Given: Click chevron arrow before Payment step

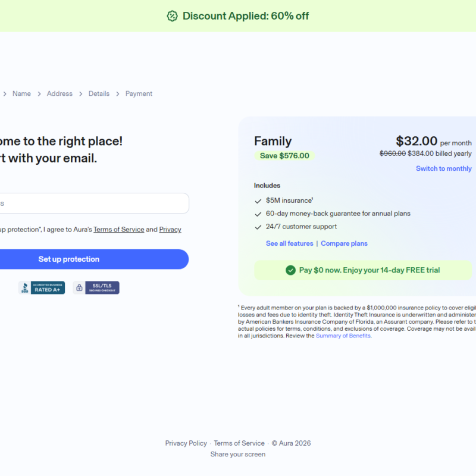Looking at the screenshot, I should [118, 94].
